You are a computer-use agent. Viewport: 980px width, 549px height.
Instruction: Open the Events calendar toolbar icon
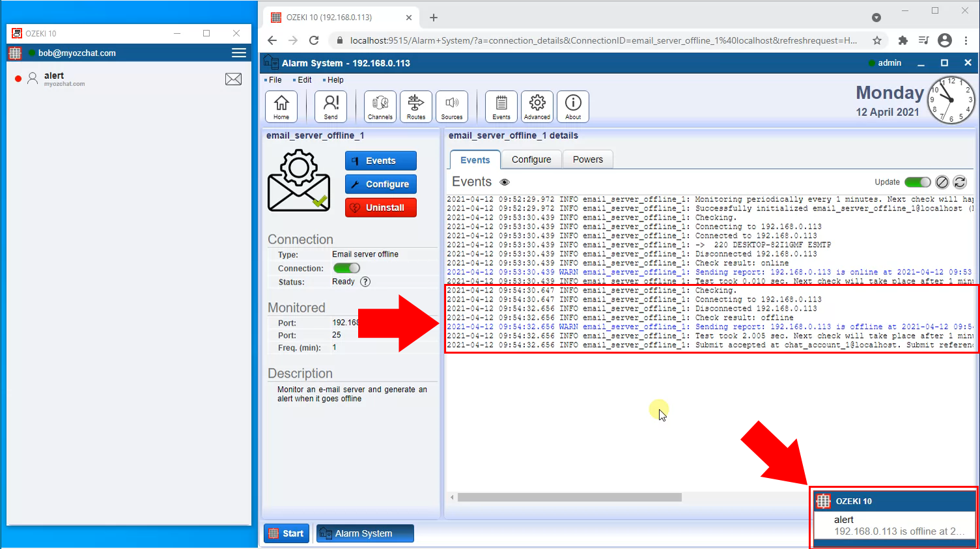[500, 106]
